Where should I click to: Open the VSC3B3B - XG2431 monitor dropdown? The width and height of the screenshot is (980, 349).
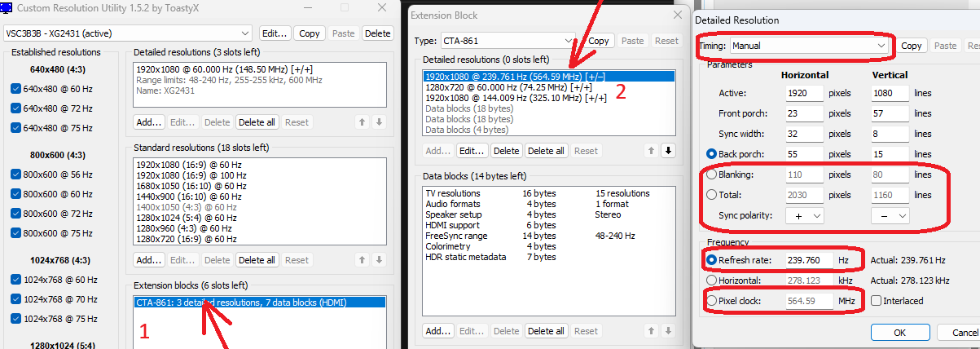(128, 33)
